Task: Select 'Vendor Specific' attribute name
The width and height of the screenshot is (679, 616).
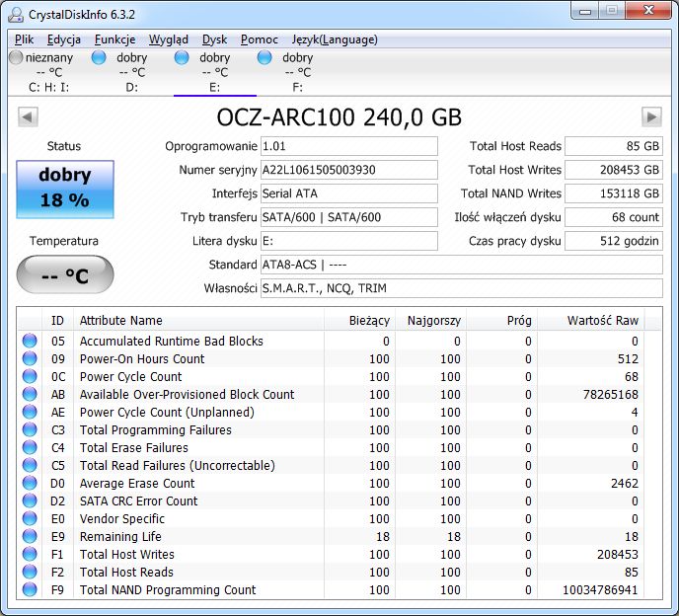Action: pos(122,518)
